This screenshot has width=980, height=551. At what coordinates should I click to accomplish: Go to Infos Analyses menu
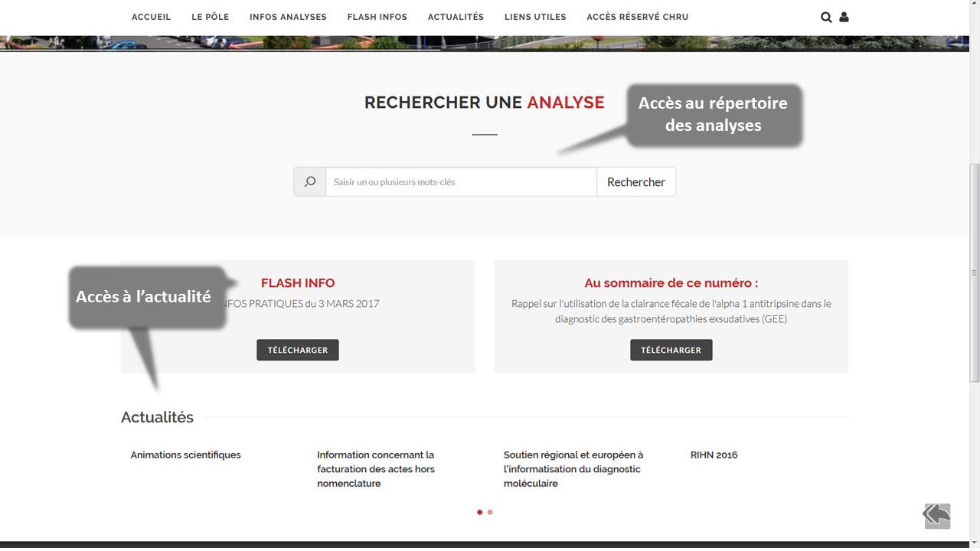click(x=288, y=17)
